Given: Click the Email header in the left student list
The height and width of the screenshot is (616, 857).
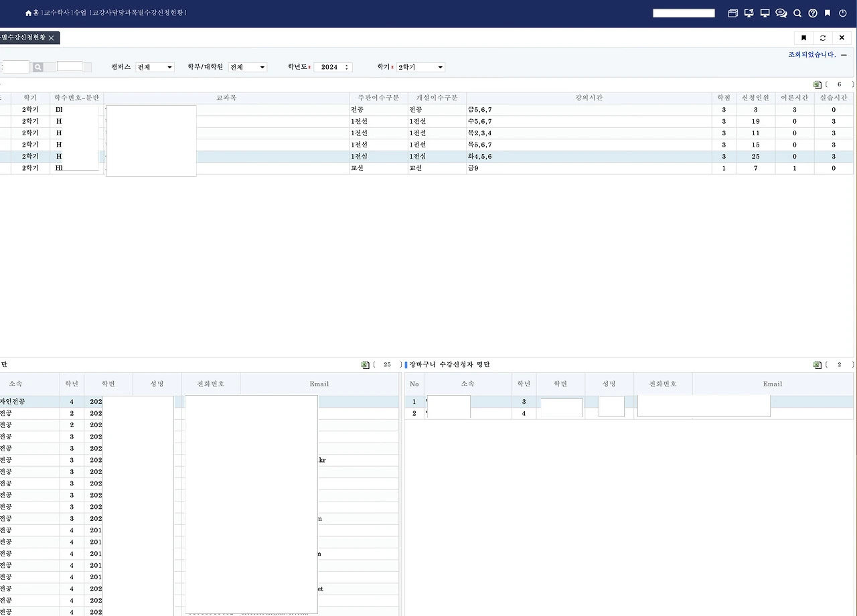Looking at the screenshot, I should coord(319,384).
